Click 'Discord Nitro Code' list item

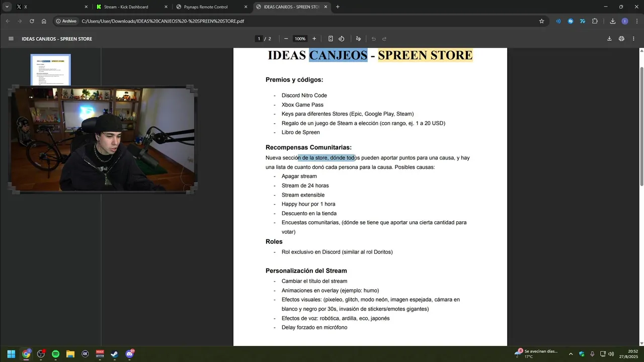pyautogui.click(x=304, y=96)
